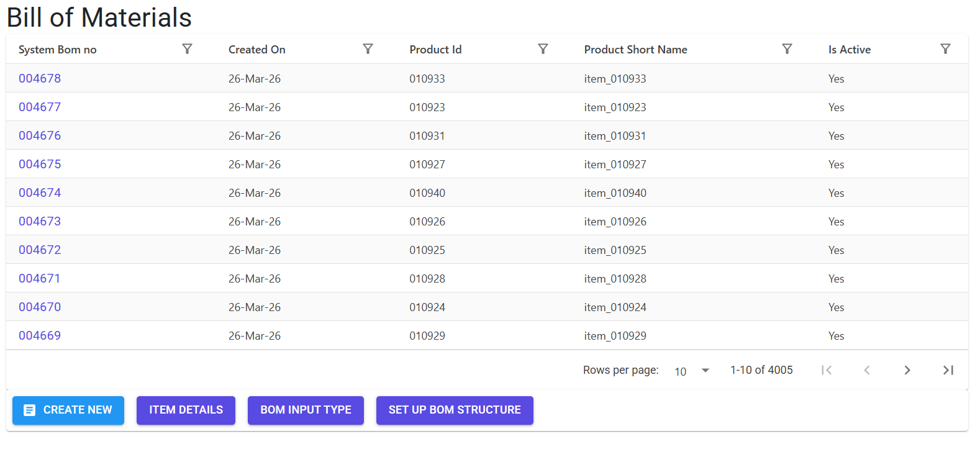Viewport: 980px width, 462px height.
Task: Open BOM number 004678
Action: 40,78
